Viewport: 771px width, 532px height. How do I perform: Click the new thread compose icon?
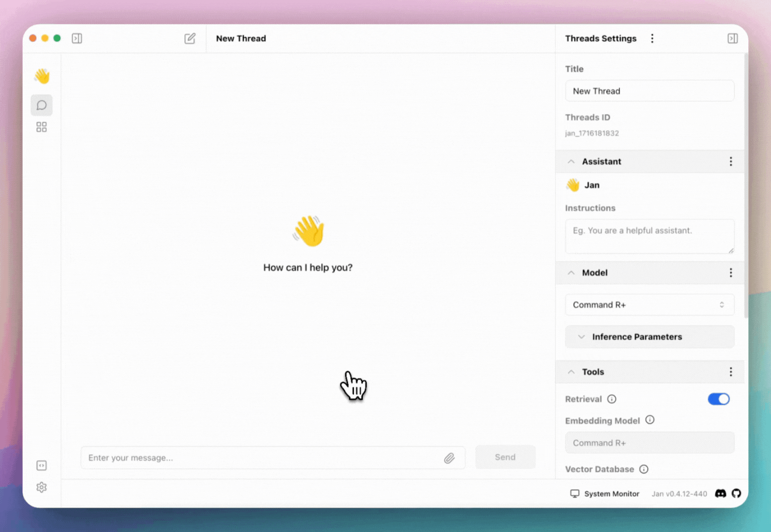point(190,38)
